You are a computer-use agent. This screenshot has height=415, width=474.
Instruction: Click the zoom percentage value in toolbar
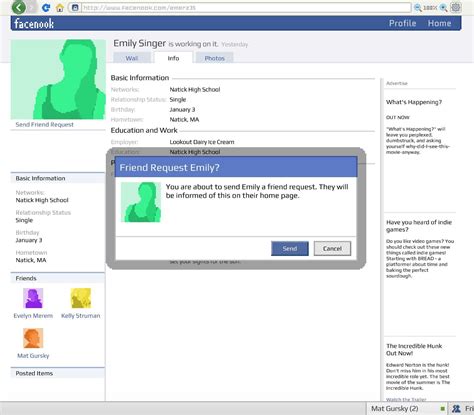[x=430, y=7]
